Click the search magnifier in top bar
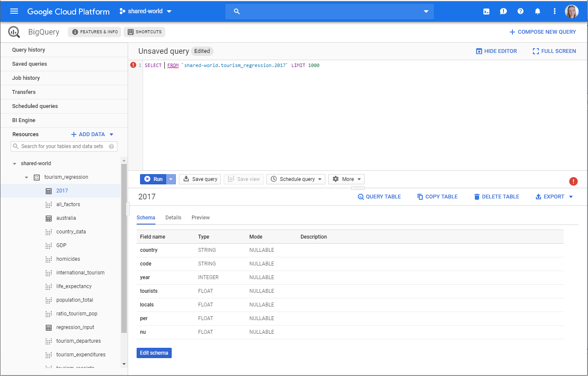The image size is (588, 376). tap(237, 12)
